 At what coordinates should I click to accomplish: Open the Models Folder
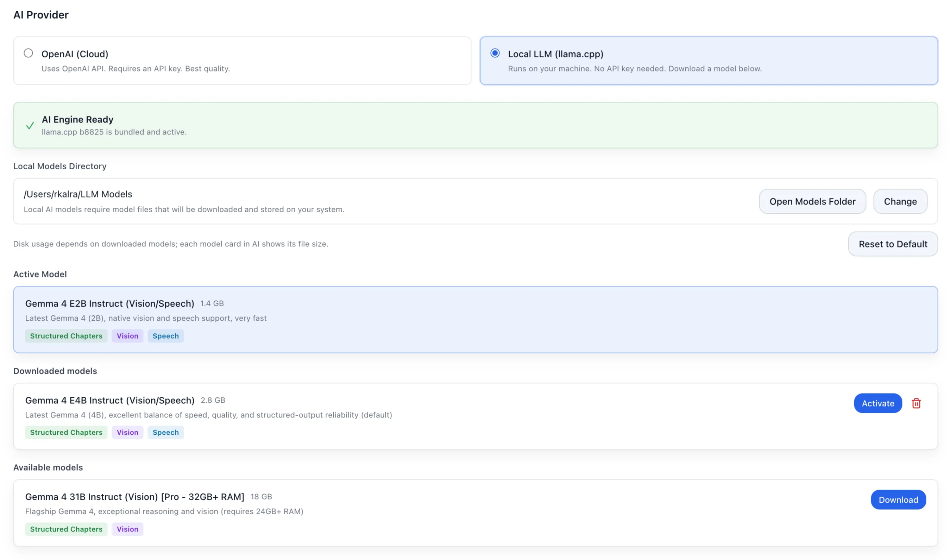[x=812, y=202]
